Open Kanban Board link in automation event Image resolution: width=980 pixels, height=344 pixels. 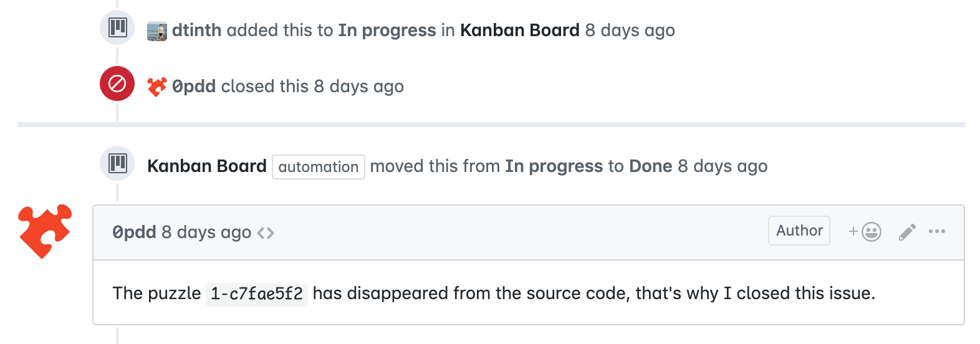coord(206,166)
